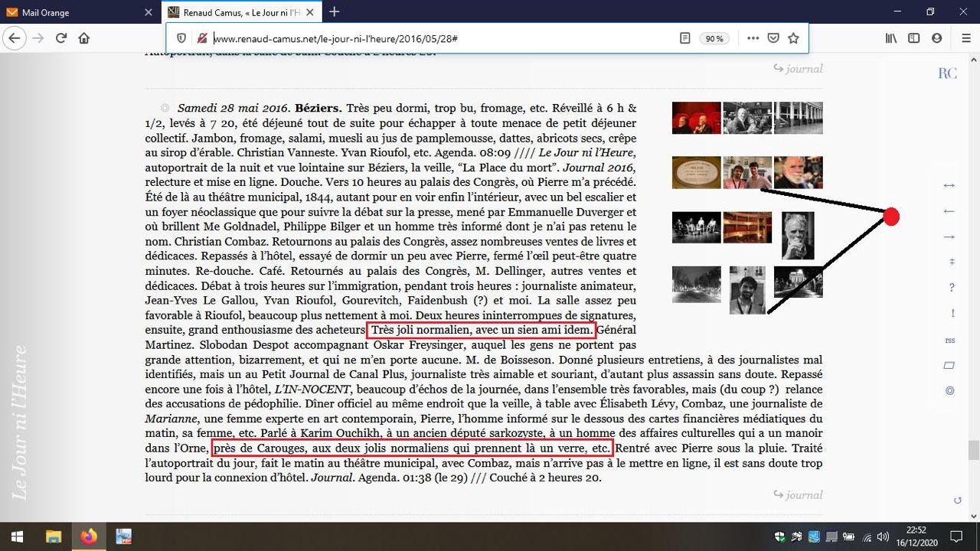Close the Renaud Camus tab
This screenshot has width=980, height=551.
click(312, 12)
